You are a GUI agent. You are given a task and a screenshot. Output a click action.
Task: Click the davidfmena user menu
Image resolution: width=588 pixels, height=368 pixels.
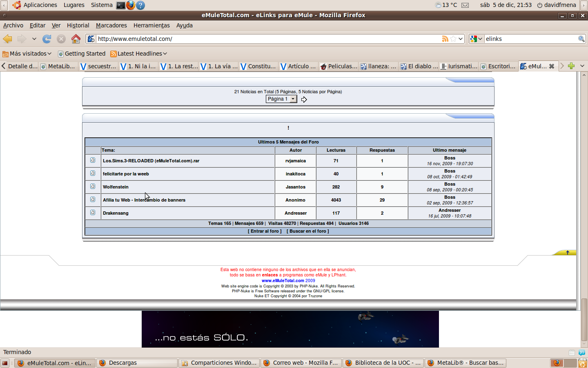coord(557,5)
